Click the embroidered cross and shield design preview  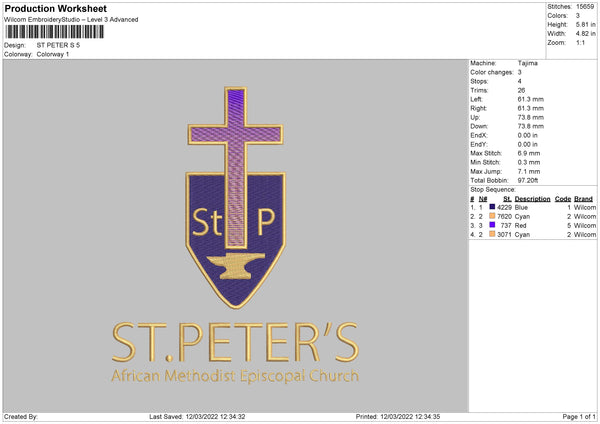236,197
